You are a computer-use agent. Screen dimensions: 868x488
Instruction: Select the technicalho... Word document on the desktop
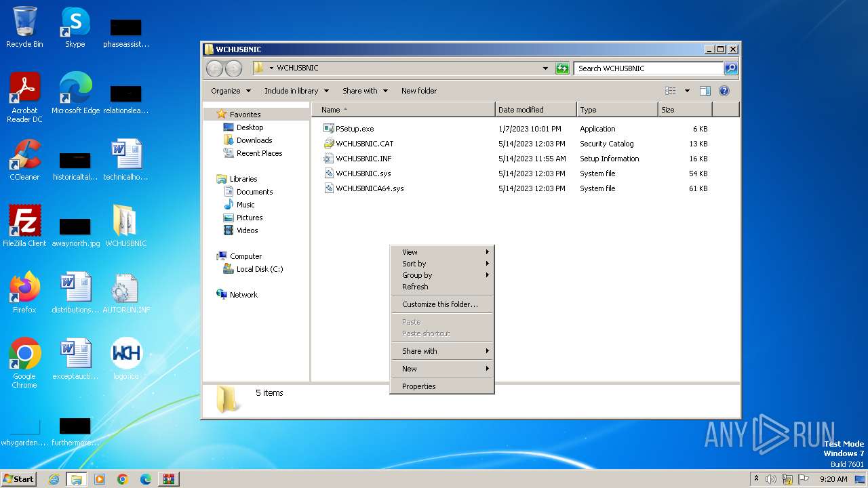(125, 160)
